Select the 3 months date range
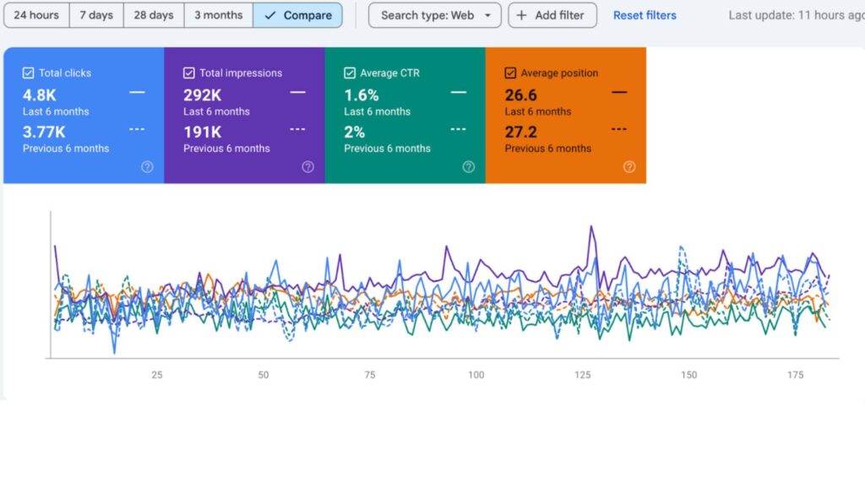This screenshot has width=865, height=504. (x=218, y=15)
